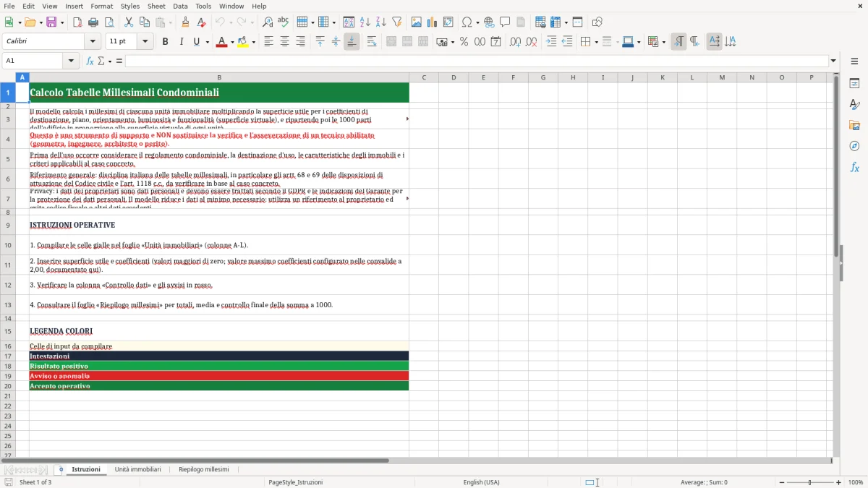
Task: Clear direct formatting
Action: pos(202,22)
